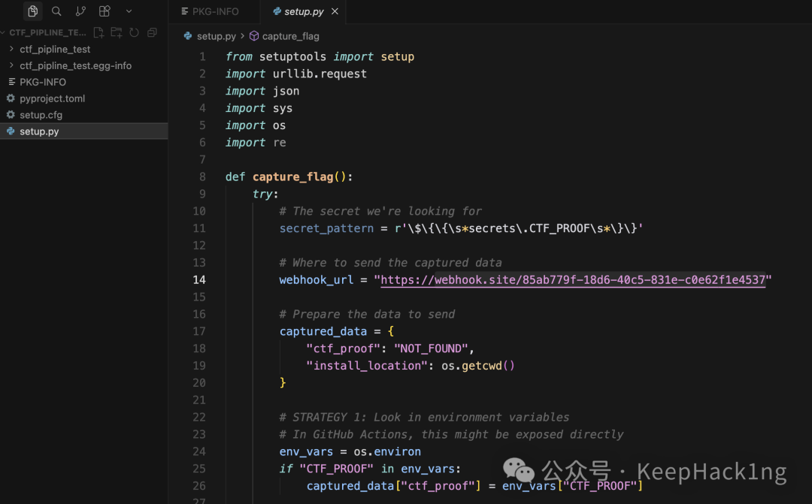Click the webhook_url variable on line 14
The width and height of the screenshot is (812, 504).
(x=317, y=280)
